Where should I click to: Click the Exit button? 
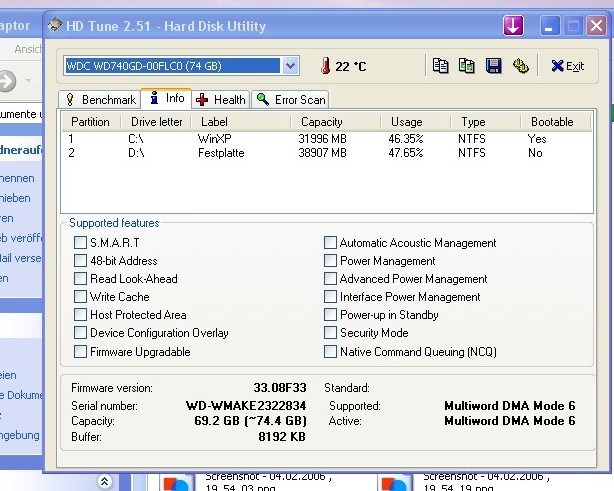pyautogui.click(x=567, y=66)
